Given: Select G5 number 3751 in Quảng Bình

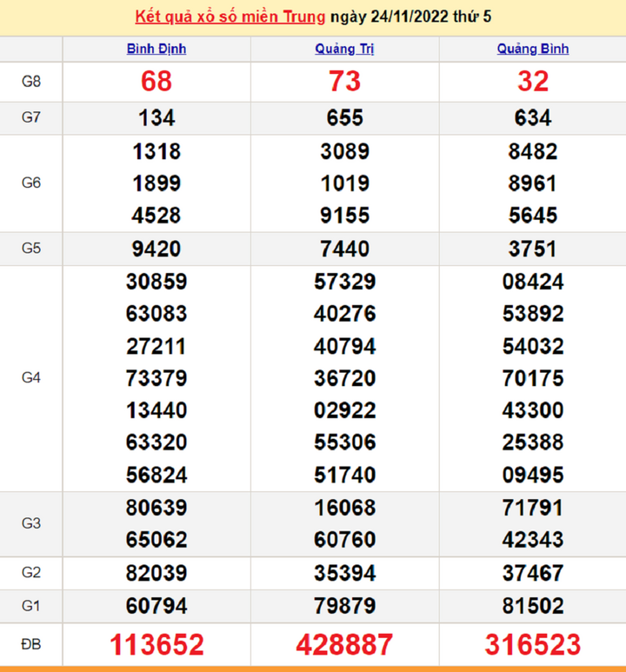Looking at the screenshot, I should (x=532, y=249).
